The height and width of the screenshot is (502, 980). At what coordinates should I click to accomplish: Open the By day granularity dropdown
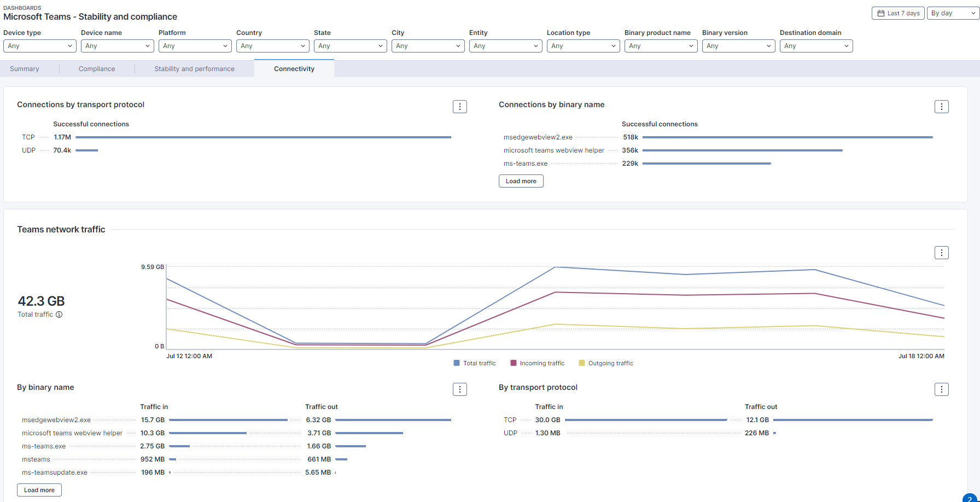pyautogui.click(x=953, y=13)
